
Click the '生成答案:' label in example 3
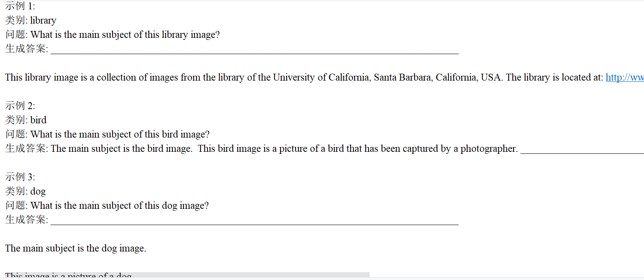[x=26, y=220]
